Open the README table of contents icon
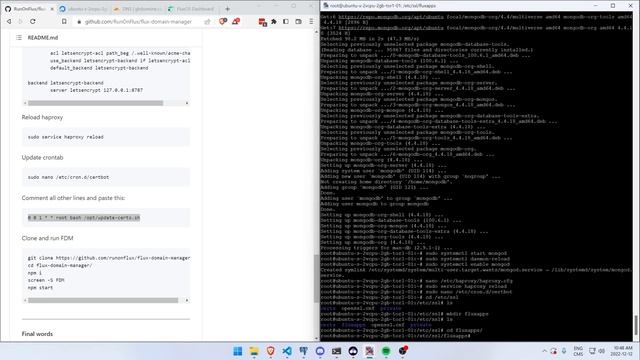This screenshot has height=360, width=640. click(19, 38)
